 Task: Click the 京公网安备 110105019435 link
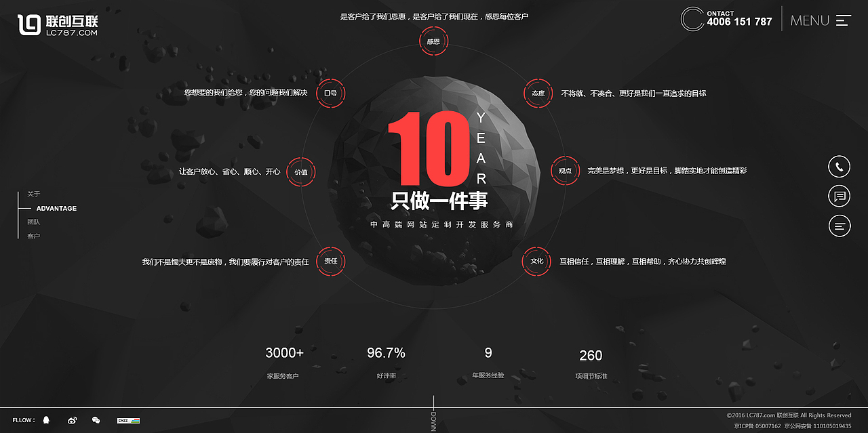(818, 426)
